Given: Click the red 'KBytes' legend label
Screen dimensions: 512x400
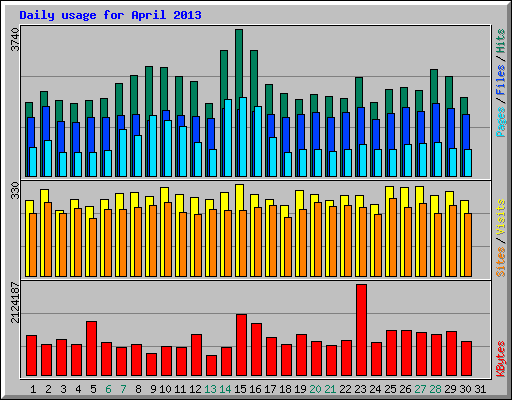Looking at the screenshot, I should [x=500, y=359].
